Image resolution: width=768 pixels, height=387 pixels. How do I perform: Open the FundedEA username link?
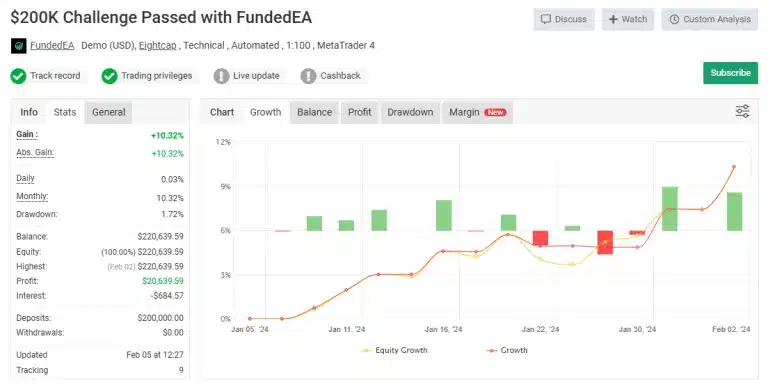(x=52, y=46)
